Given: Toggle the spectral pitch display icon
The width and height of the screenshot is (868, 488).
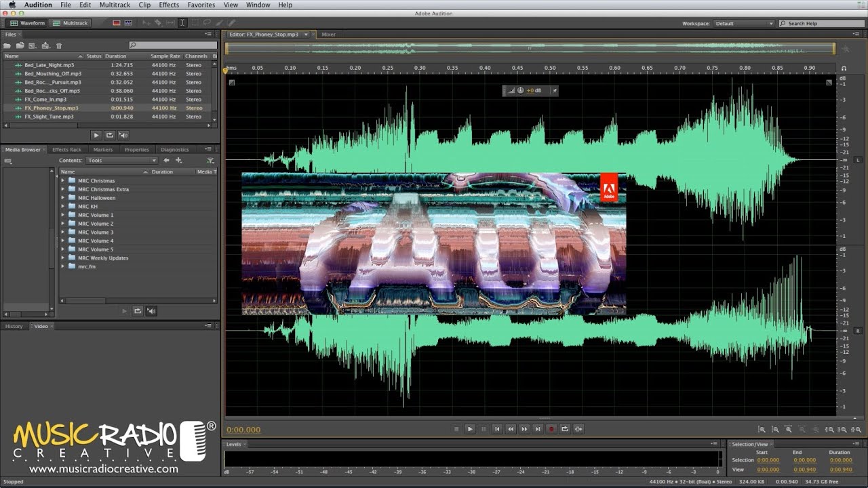Looking at the screenshot, I should click(128, 23).
